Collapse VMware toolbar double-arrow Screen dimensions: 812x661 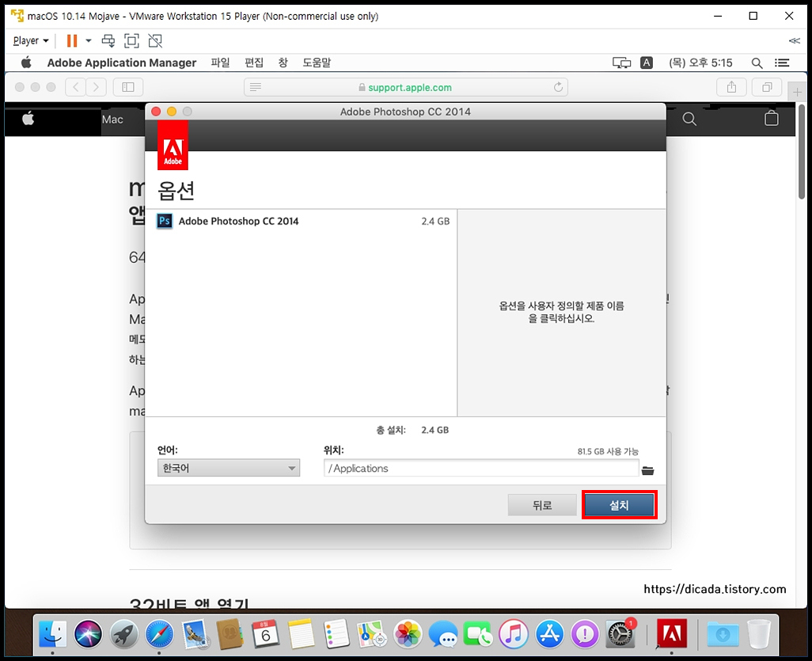pos(795,40)
